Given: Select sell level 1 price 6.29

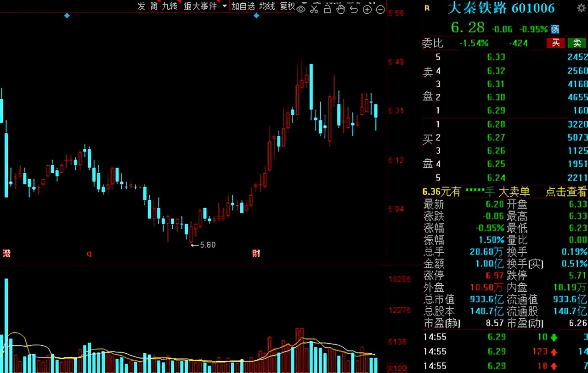Looking at the screenshot, I should pos(496,110).
